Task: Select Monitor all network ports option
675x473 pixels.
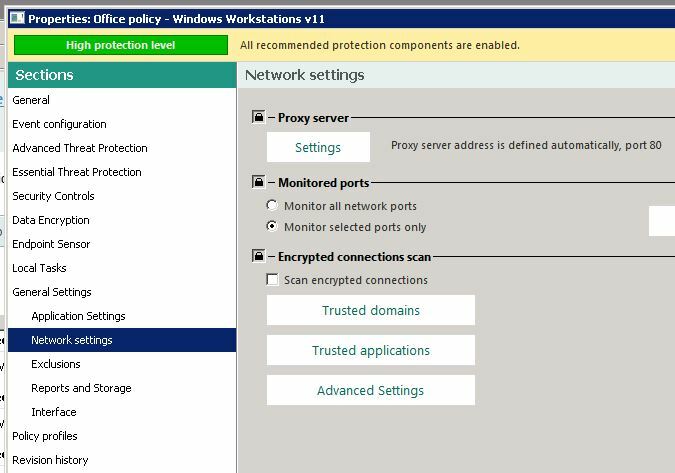Action: point(272,205)
